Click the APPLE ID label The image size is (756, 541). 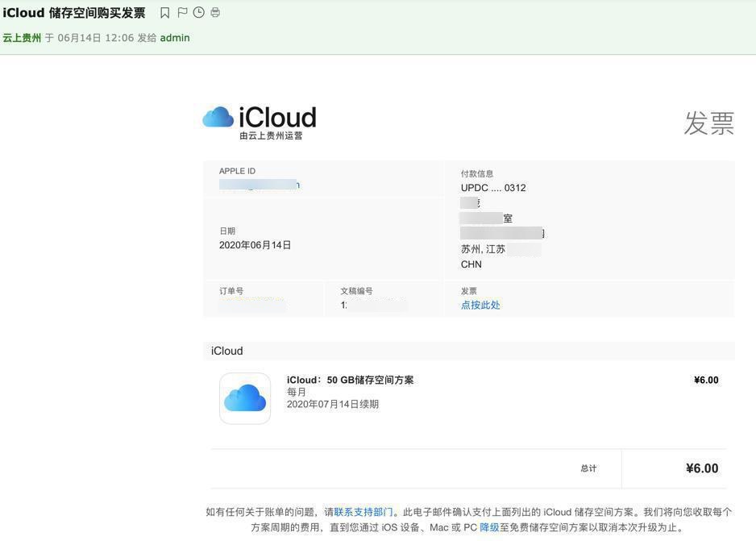pyautogui.click(x=237, y=171)
